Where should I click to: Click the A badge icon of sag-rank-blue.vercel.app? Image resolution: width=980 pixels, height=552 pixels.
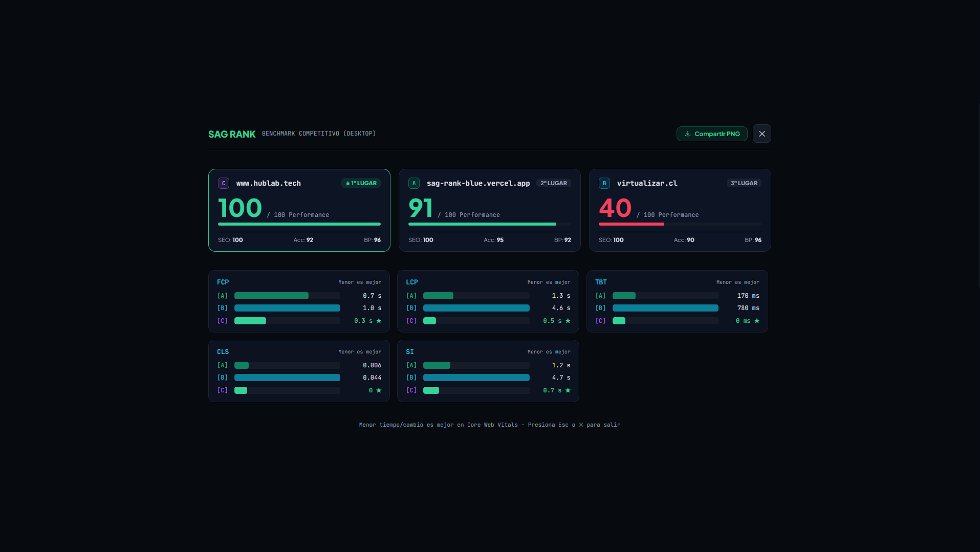414,183
